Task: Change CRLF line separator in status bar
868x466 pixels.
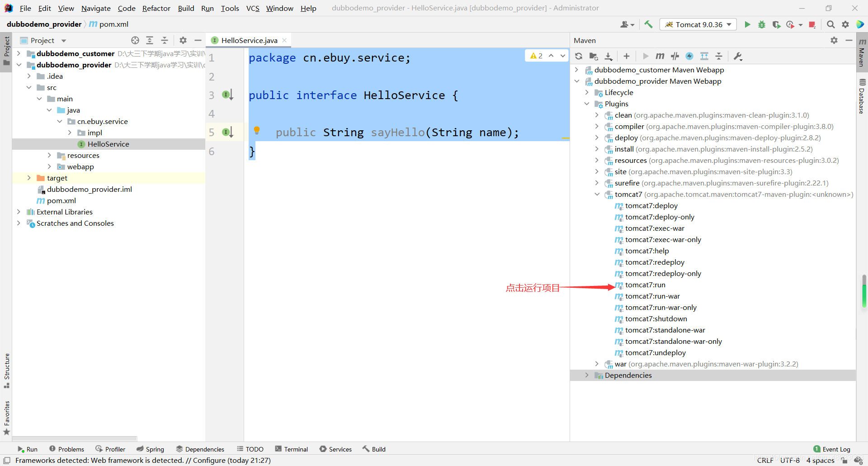Action: 765,460
